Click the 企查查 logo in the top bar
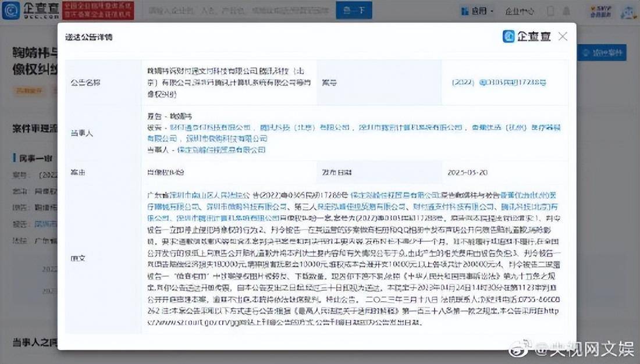The image size is (640, 364). [31, 10]
